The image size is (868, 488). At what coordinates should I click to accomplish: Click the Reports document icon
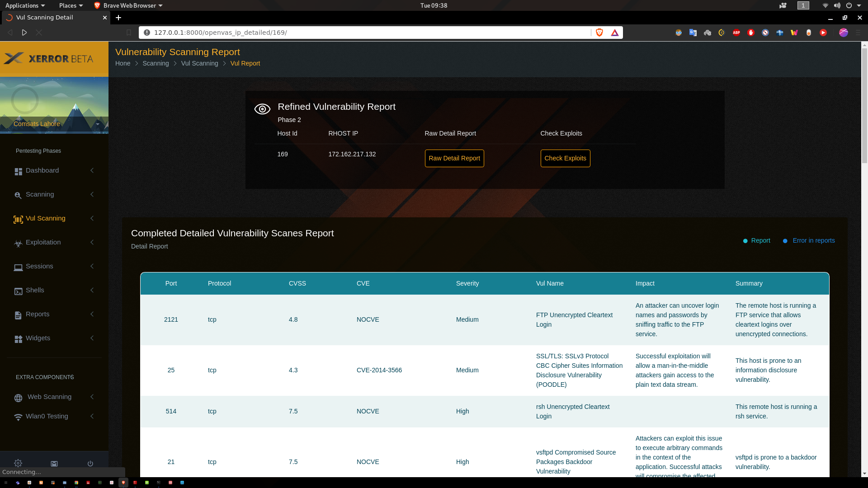(18, 315)
